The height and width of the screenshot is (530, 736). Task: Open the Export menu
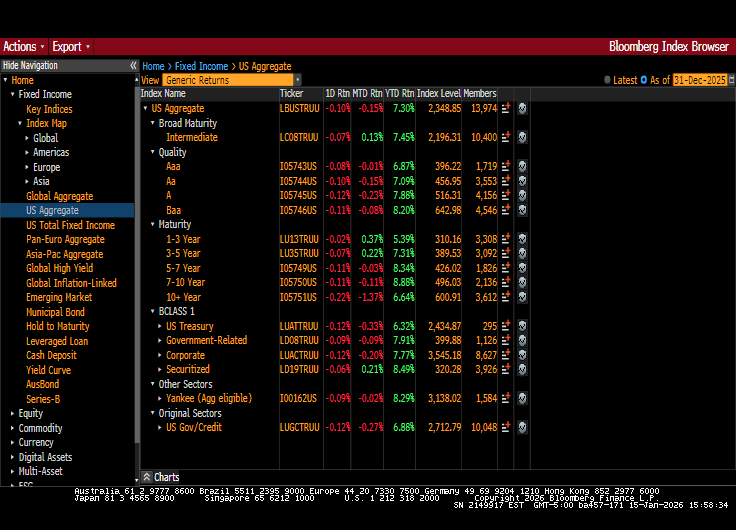click(x=71, y=46)
